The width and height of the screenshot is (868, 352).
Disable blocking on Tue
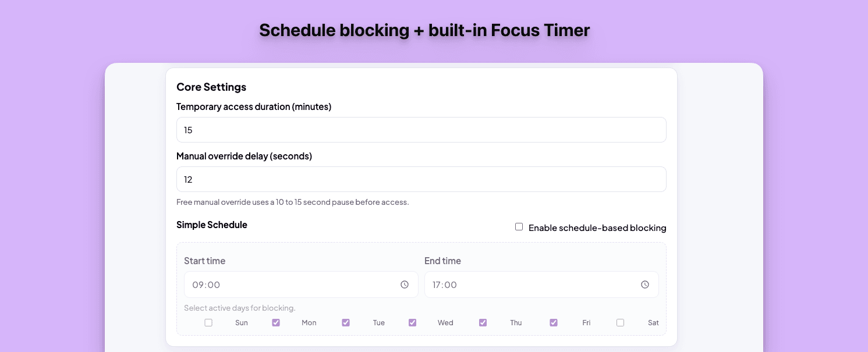346,322
